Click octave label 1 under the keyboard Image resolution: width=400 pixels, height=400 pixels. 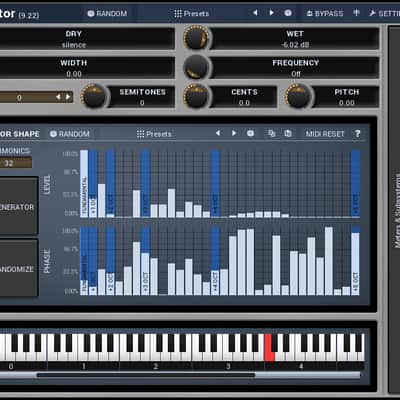tap(84, 366)
